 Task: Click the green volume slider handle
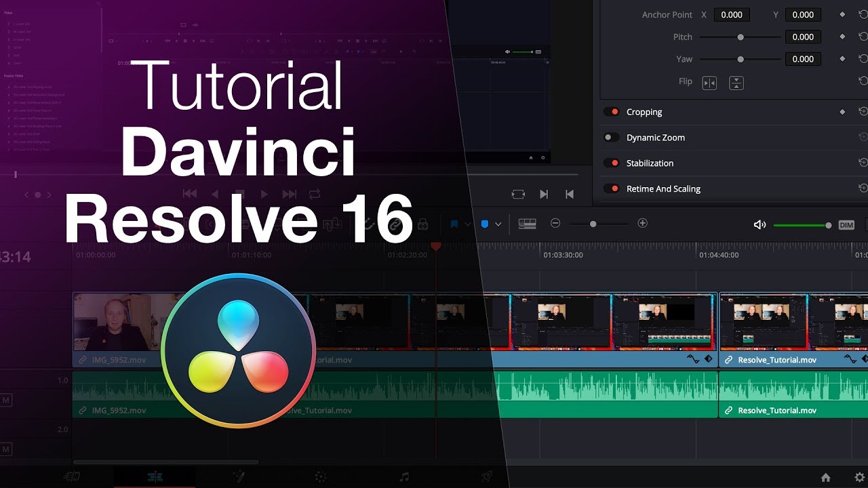tap(828, 225)
